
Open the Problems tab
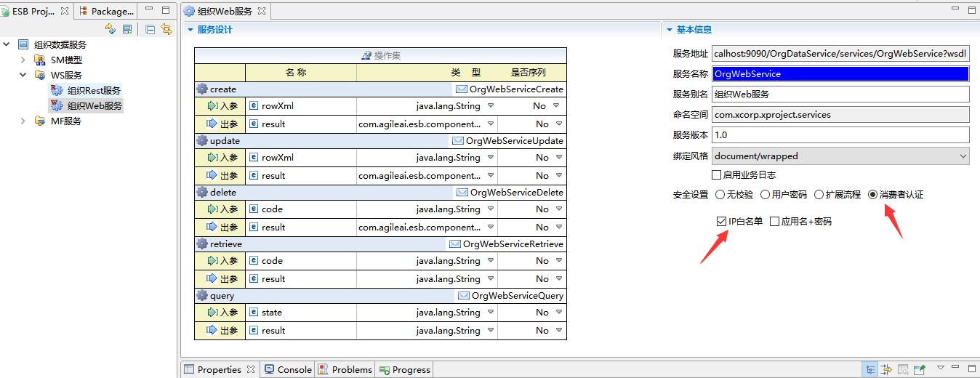click(x=345, y=369)
